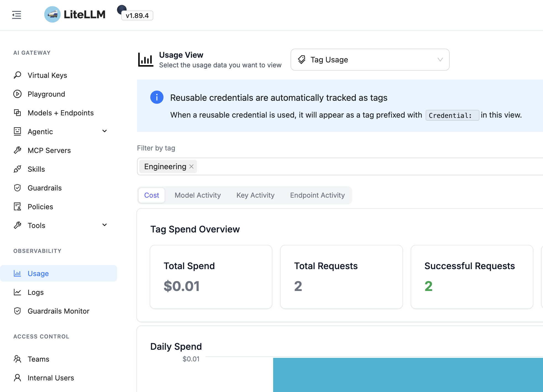Open the Key Activity tab
The width and height of the screenshot is (543, 392).
(255, 195)
